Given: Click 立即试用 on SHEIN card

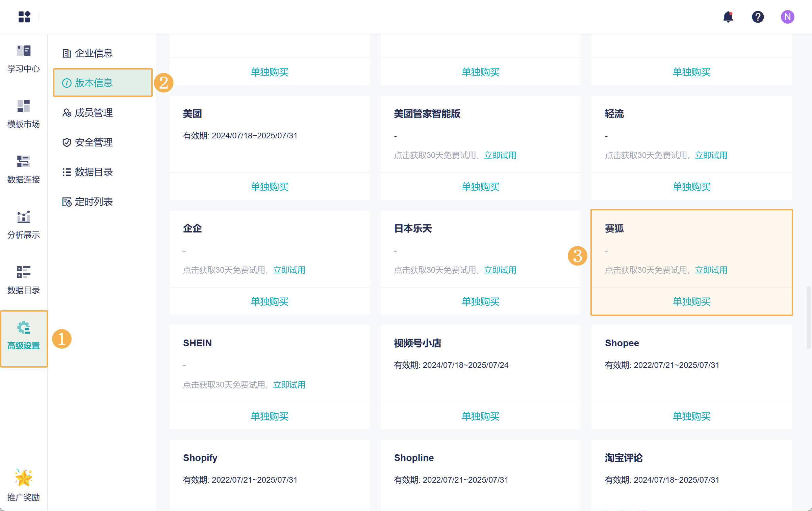Looking at the screenshot, I should (x=289, y=385).
